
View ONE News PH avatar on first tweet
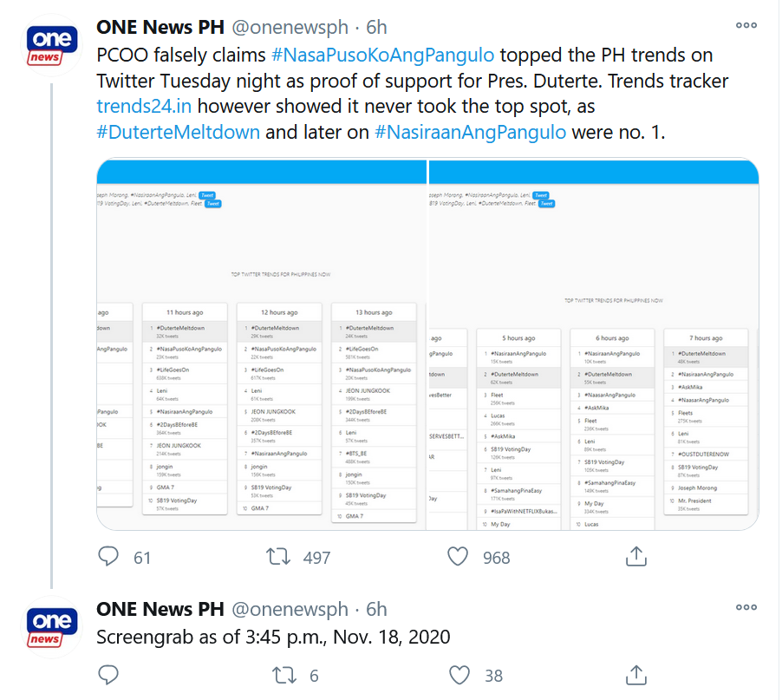tap(52, 46)
